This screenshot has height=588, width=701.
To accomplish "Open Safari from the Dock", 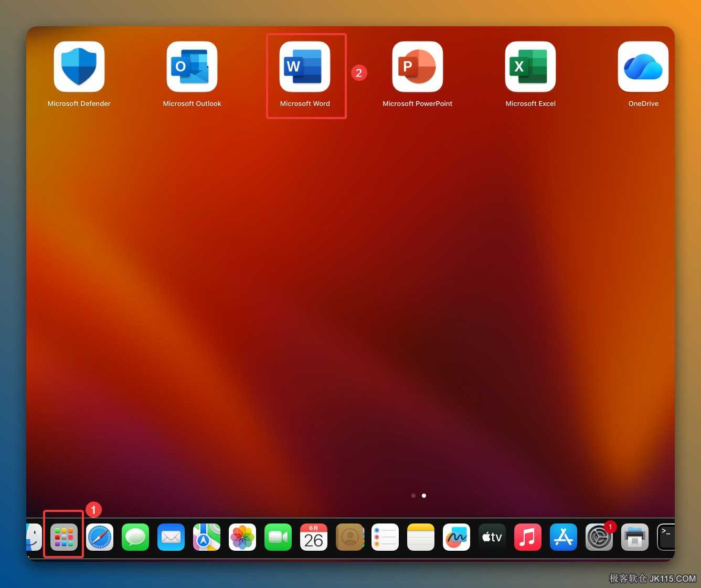I will (100, 537).
